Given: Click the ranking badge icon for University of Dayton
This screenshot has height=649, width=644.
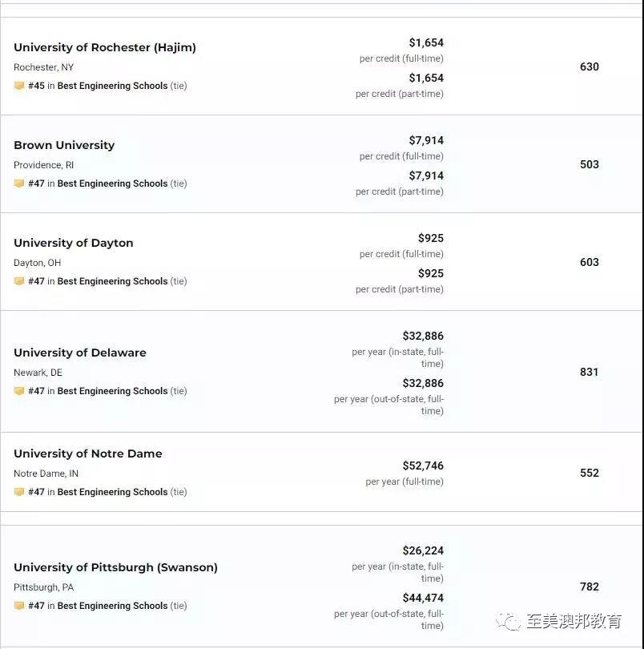Looking at the screenshot, I should click(19, 281).
